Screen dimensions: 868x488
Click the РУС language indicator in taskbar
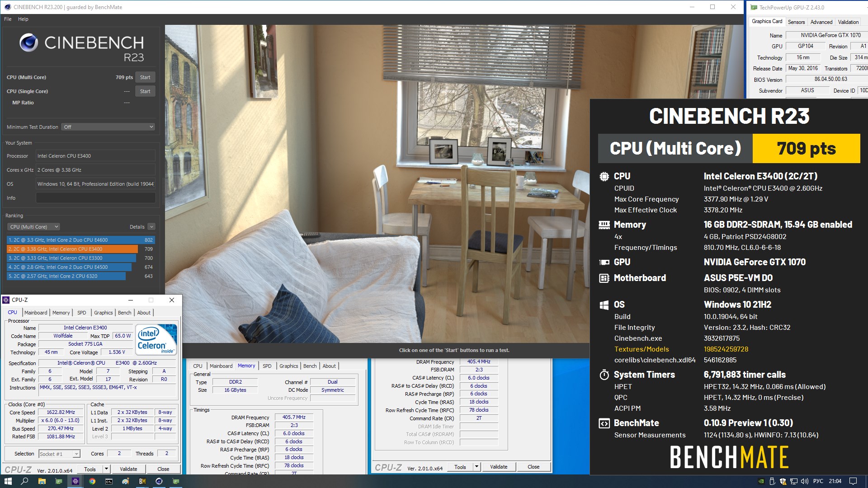click(818, 481)
